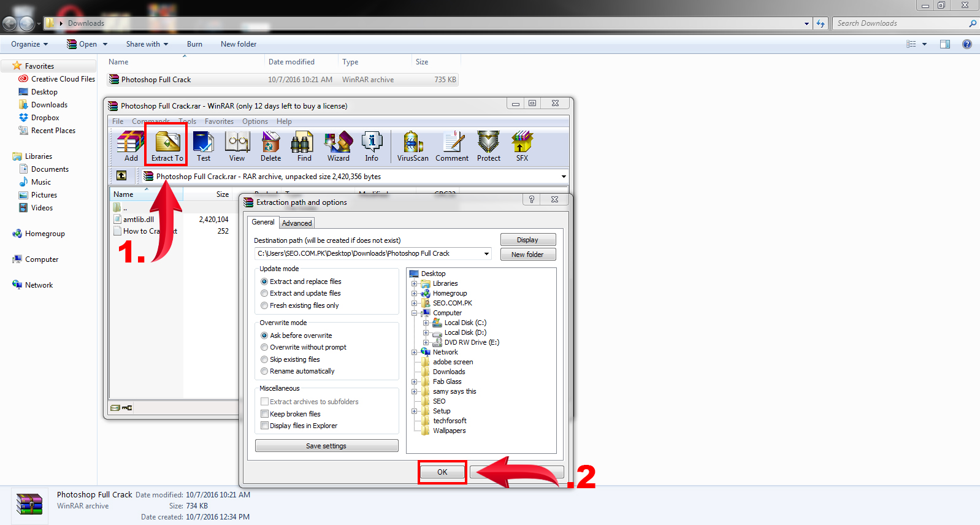
Task: Click the WinRAR Add toolbar icon
Action: pyautogui.click(x=131, y=147)
